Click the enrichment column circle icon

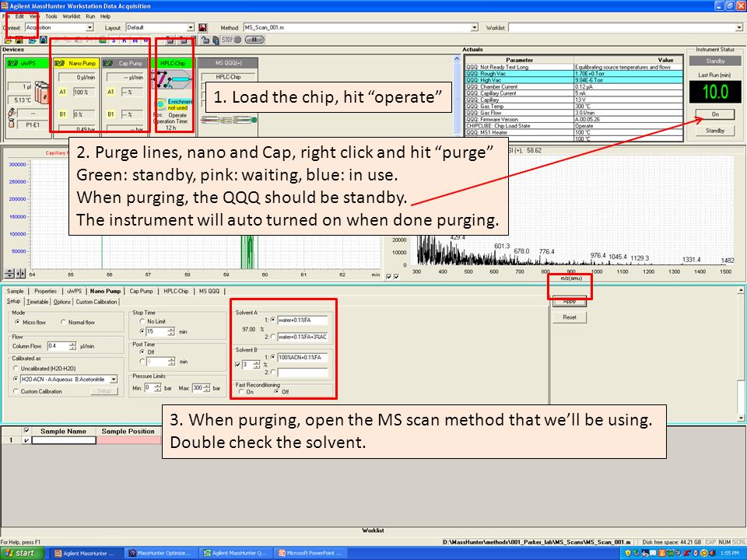click(x=160, y=103)
